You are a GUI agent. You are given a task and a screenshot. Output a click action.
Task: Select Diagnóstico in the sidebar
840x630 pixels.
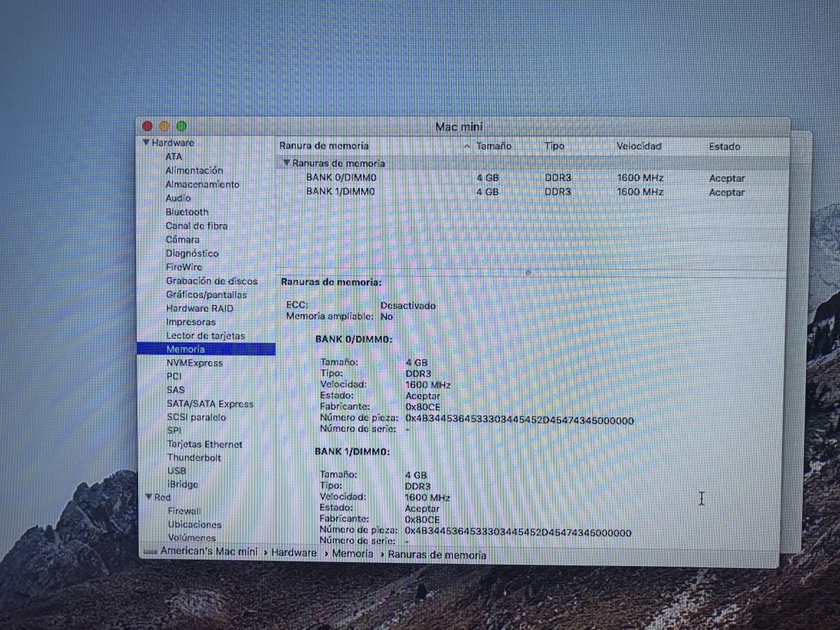point(192,253)
